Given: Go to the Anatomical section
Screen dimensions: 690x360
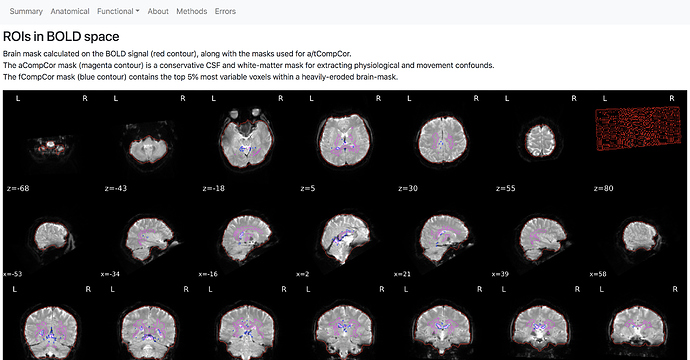Looking at the screenshot, I should 70,11.
